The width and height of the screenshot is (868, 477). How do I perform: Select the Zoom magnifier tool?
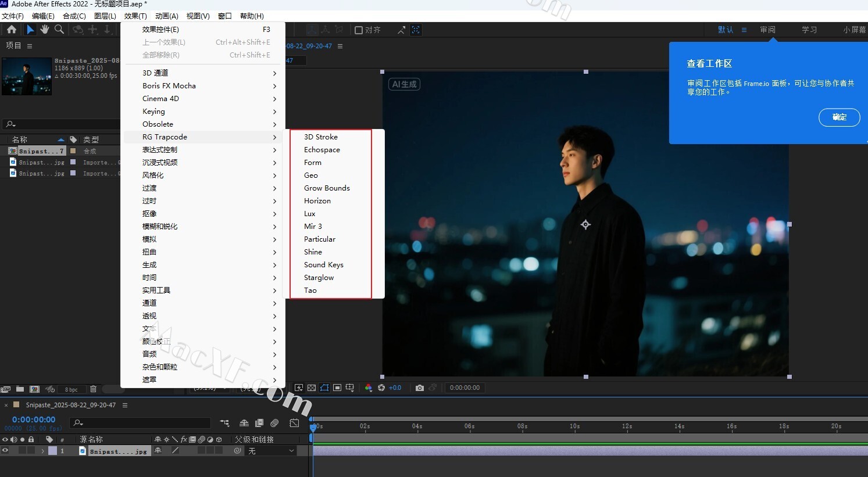click(59, 29)
